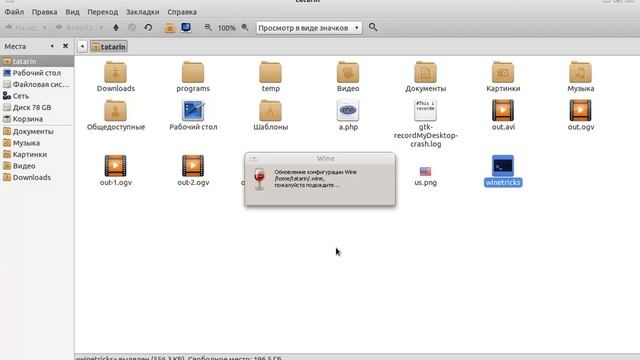
Task: Zoom out the icon view
Action: coord(208,27)
